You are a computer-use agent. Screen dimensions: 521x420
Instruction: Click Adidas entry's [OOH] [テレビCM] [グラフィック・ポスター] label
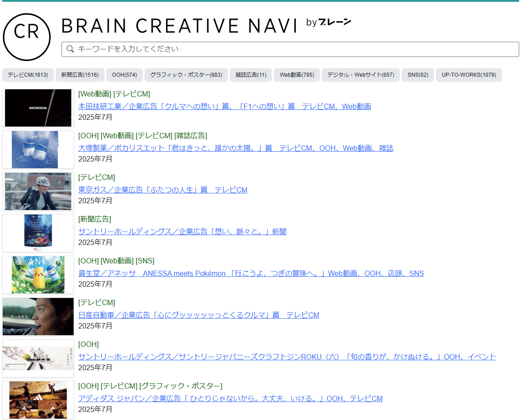(x=150, y=386)
